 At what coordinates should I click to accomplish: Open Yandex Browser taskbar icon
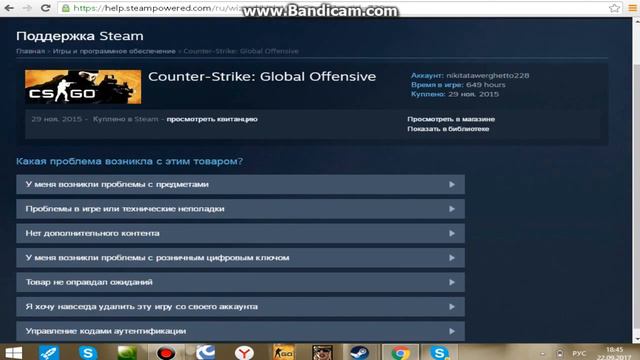coord(244,353)
